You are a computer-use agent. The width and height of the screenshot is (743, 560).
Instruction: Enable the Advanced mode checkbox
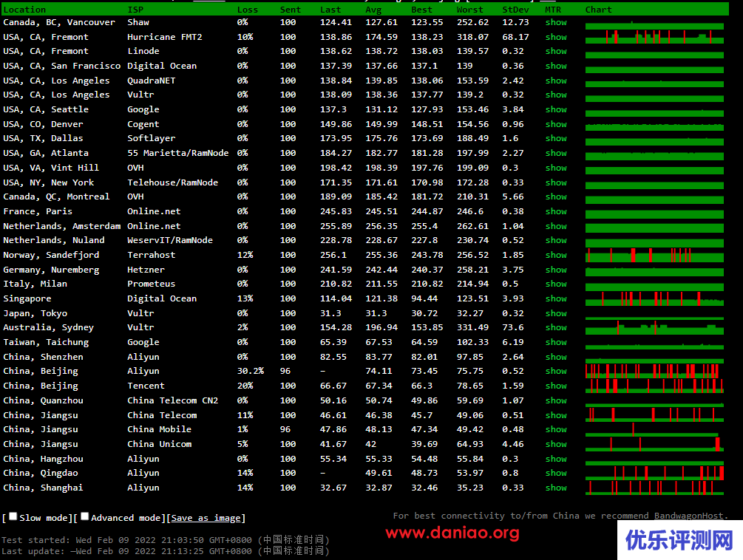(85, 516)
